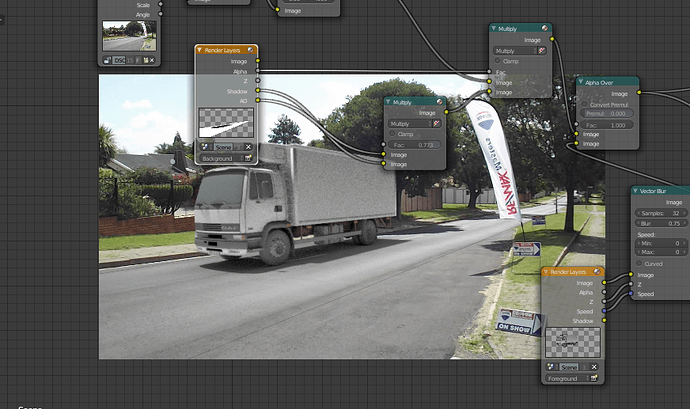Click the Fac input socket of lower Multiply node
Screen dimensions: 690x409
pyautogui.click(x=384, y=144)
